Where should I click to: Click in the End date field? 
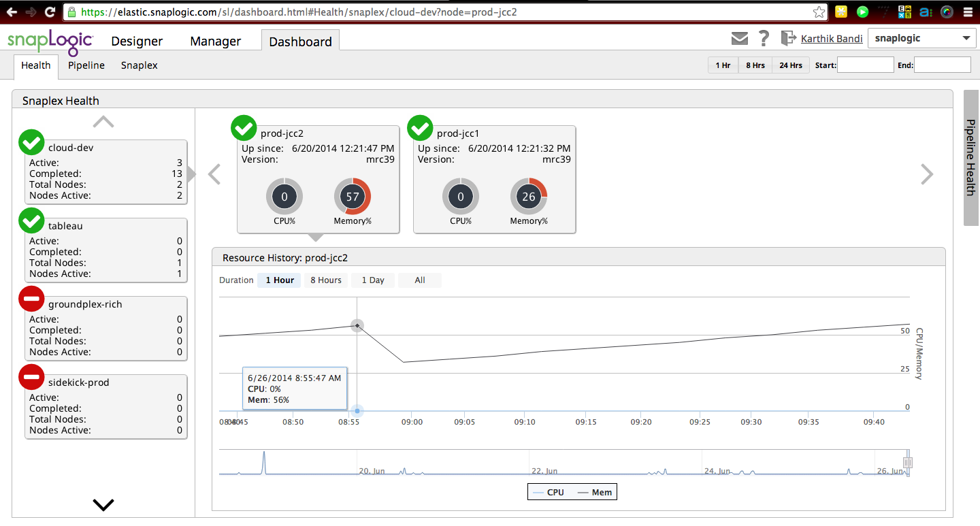coord(942,65)
